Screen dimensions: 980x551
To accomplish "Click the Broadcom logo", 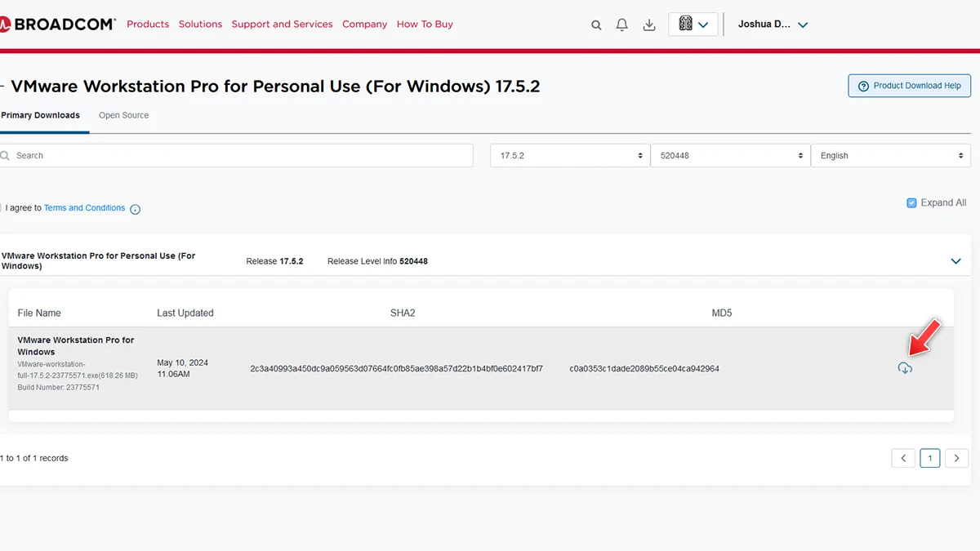I will [x=57, y=24].
